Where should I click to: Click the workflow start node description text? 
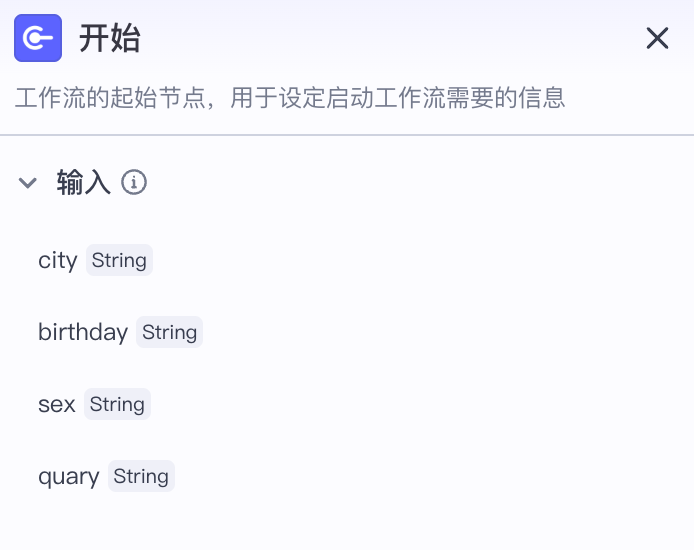290,98
